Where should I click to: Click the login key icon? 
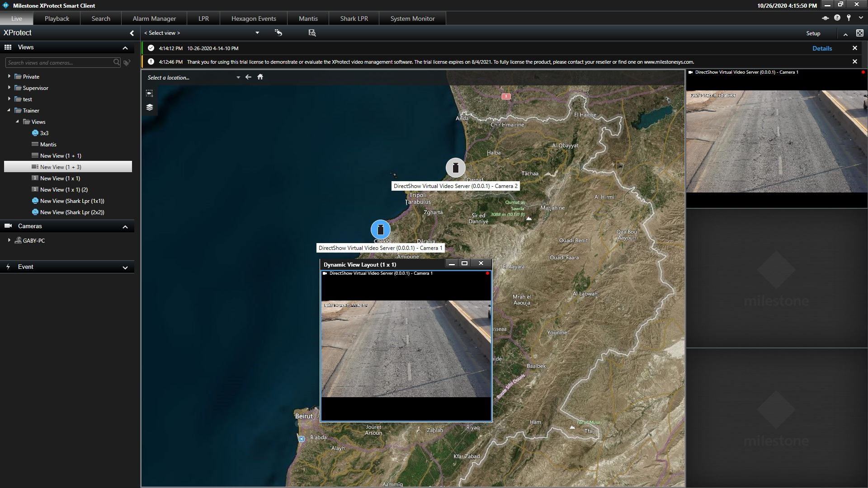[x=849, y=18]
